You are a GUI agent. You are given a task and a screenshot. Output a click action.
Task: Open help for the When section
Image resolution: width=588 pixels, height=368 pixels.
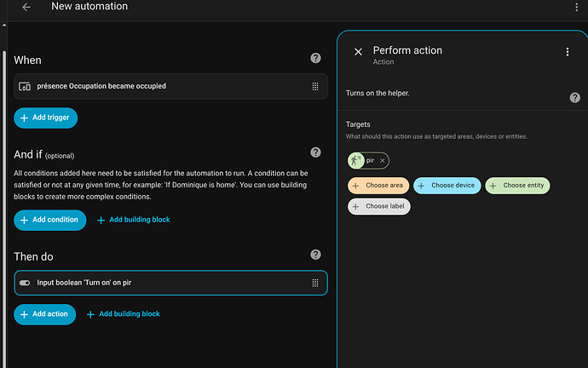315,58
